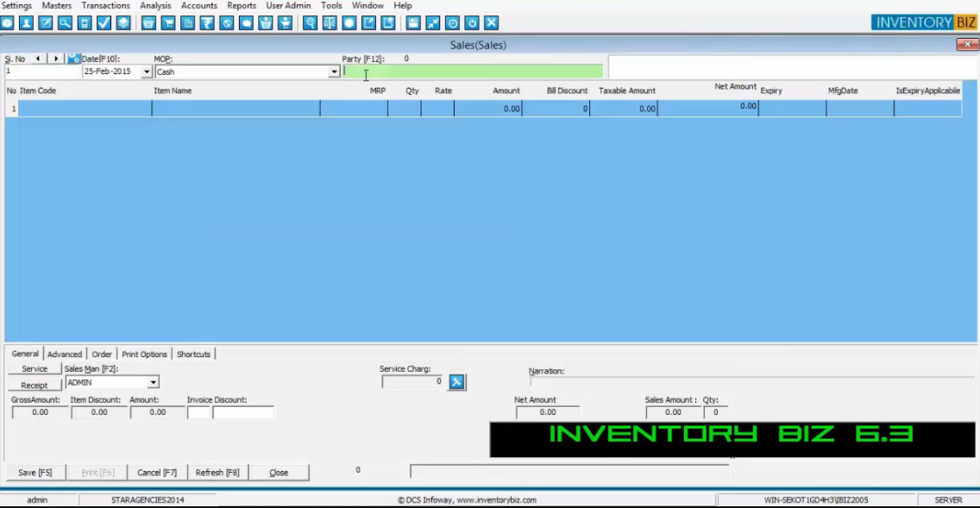The image size is (980, 508).
Task: Click the globe icon in toolbar
Action: (x=226, y=23)
